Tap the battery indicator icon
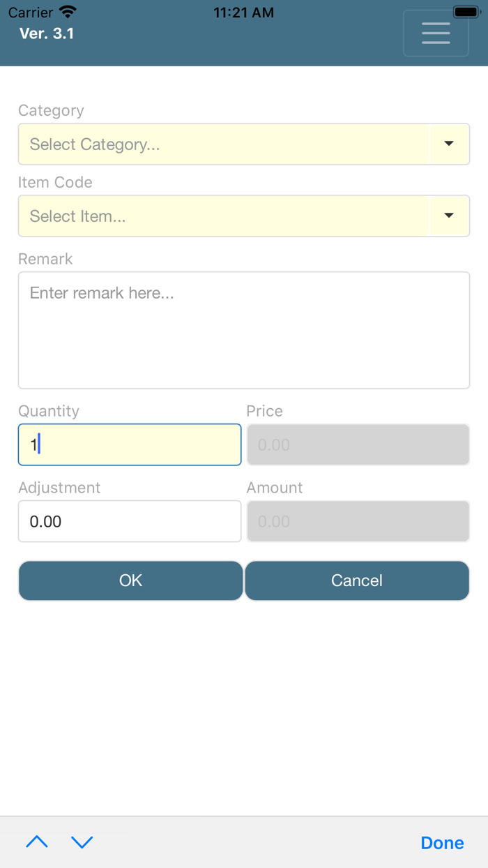Screen dimensions: 488x868 point(465,12)
